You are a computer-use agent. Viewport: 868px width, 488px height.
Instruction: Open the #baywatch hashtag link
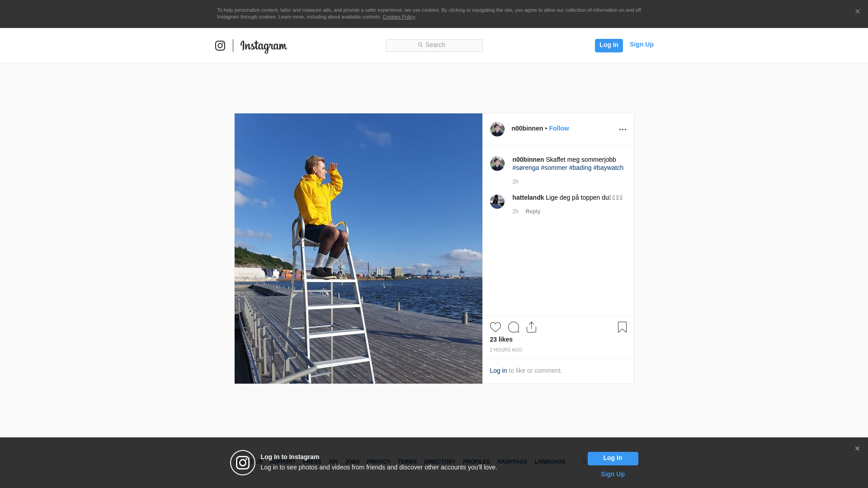608,168
